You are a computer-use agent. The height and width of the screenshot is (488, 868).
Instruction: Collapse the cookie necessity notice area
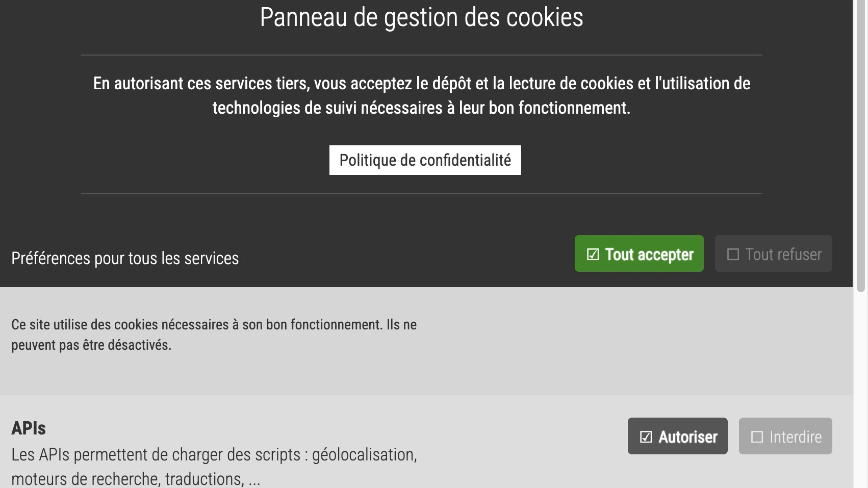coord(214,334)
